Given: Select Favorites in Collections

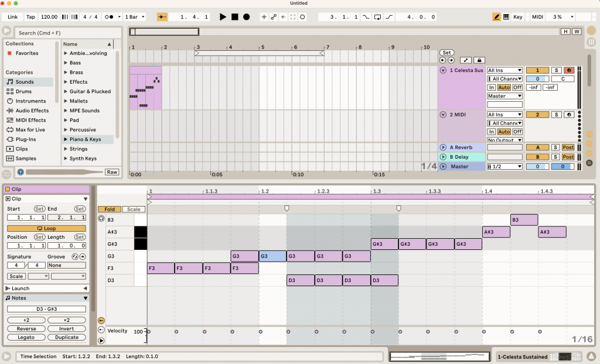Looking at the screenshot, I should click(27, 53).
